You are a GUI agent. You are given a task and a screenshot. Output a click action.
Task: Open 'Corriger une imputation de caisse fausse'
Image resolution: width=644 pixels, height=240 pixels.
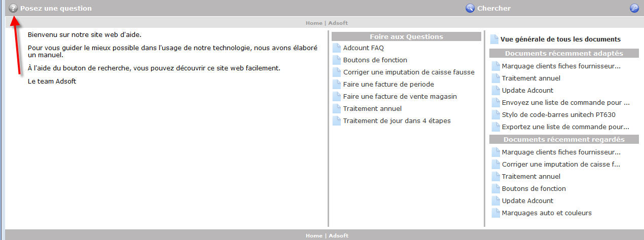tap(409, 72)
